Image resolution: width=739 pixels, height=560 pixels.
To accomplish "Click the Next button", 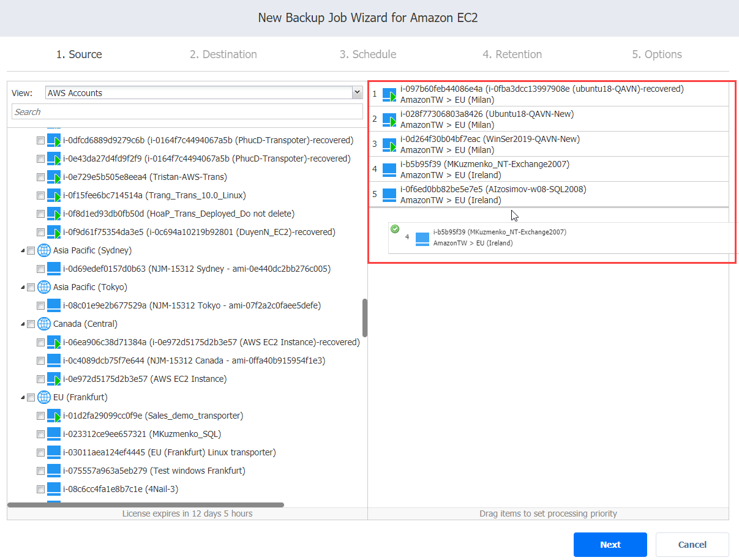I will tap(610, 545).
